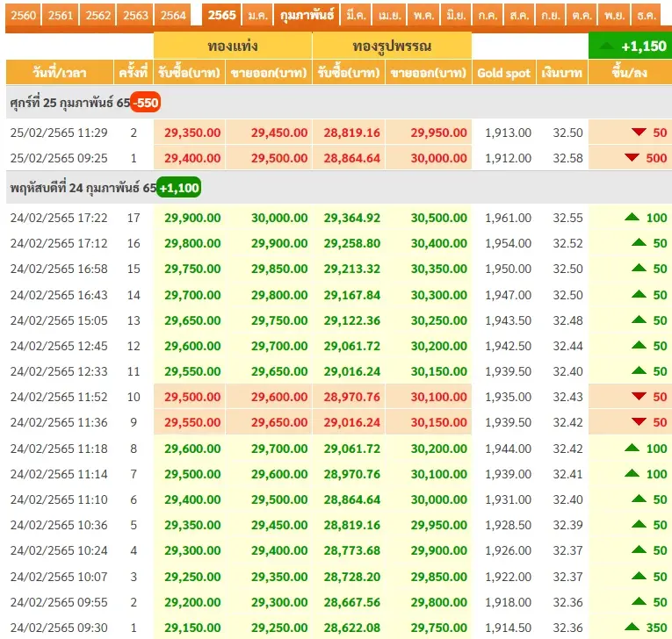
Task: Click the red -550 daily change badge
Action: [x=145, y=103]
